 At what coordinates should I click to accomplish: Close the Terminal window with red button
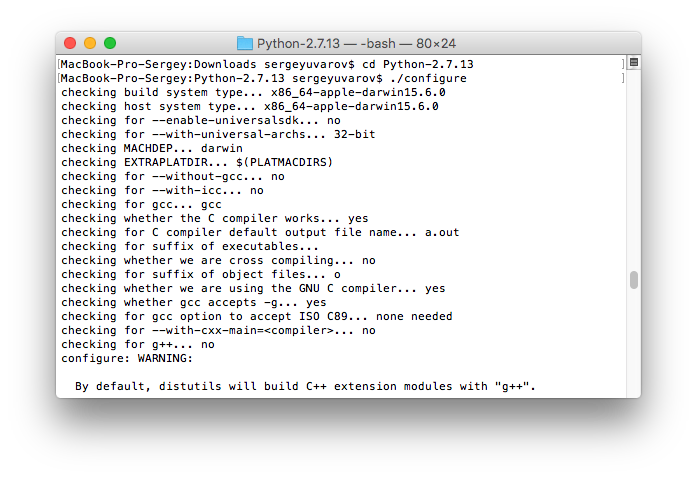coord(70,43)
